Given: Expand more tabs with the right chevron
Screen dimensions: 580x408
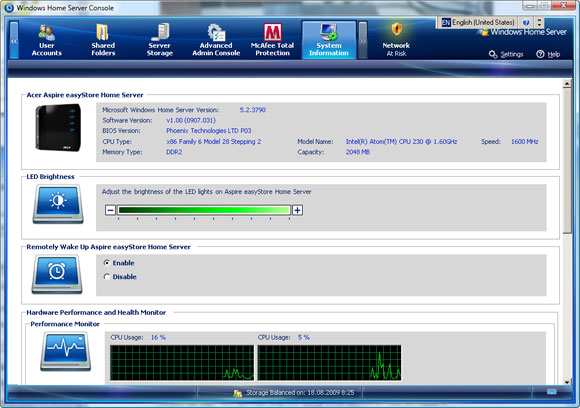Looking at the screenshot, I should click(x=363, y=40).
